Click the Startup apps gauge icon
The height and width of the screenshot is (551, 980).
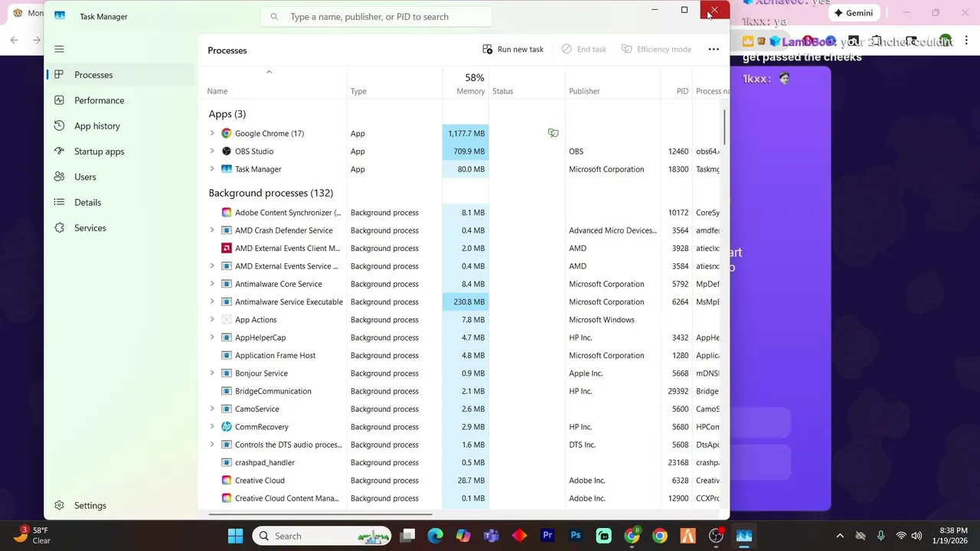59,151
